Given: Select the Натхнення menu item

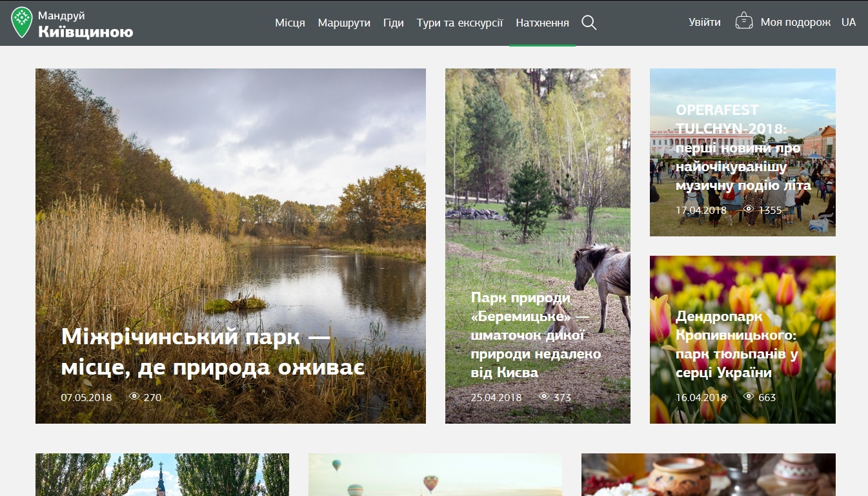Looking at the screenshot, I should tap(542, 23).
